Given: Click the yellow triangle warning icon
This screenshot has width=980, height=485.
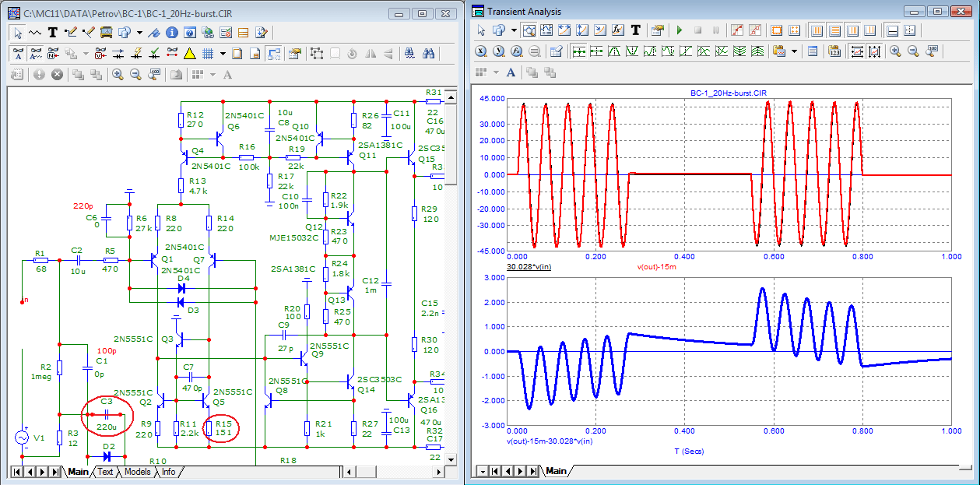Looking at the screenshot, I should (189, 54).
